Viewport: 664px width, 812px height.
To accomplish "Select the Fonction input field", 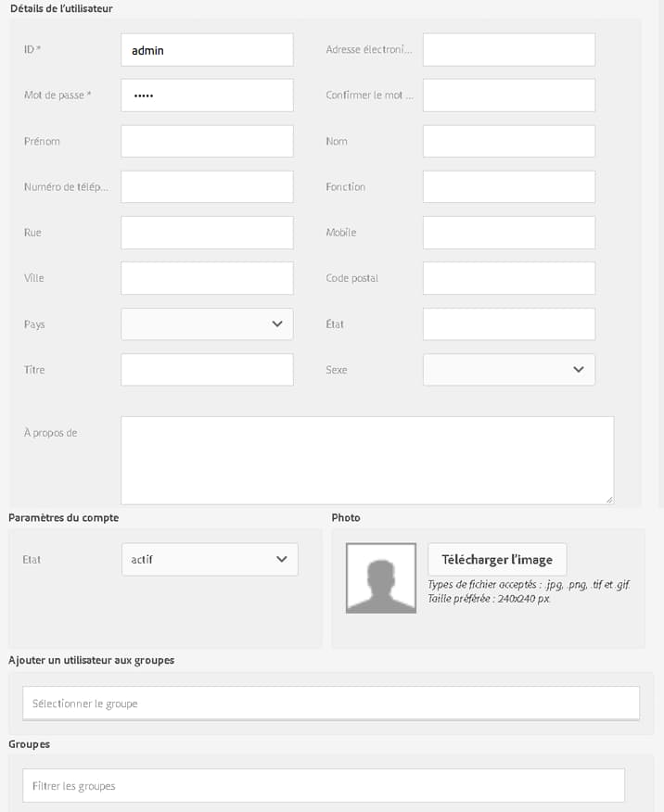I will pos(508,186).
